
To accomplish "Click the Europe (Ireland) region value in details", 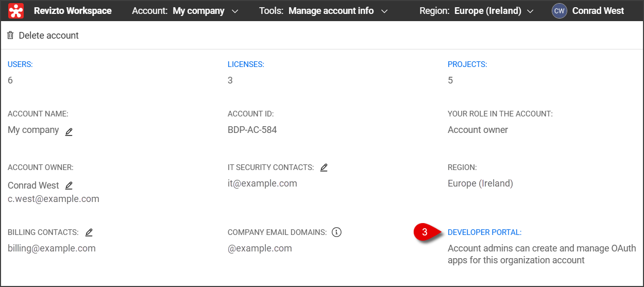I will coord(480,183).
